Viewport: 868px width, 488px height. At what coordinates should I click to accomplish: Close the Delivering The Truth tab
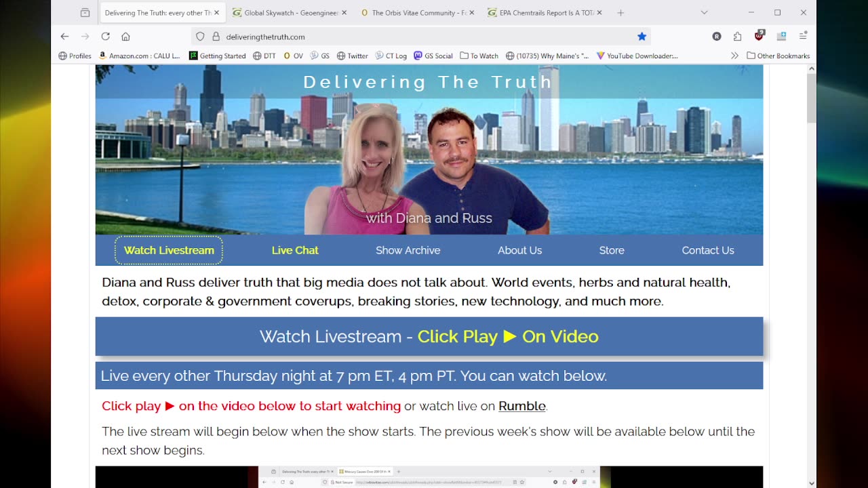click(x=217, y=12)
